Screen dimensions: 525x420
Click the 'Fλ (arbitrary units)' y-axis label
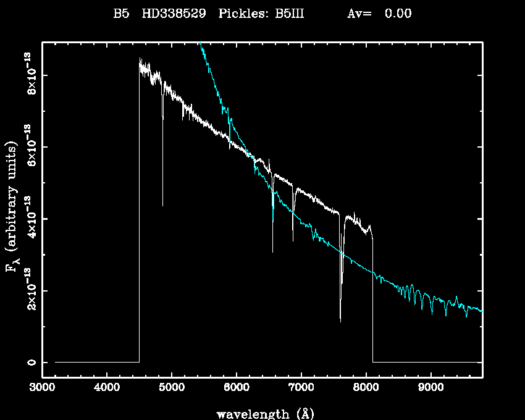[11, 207]
